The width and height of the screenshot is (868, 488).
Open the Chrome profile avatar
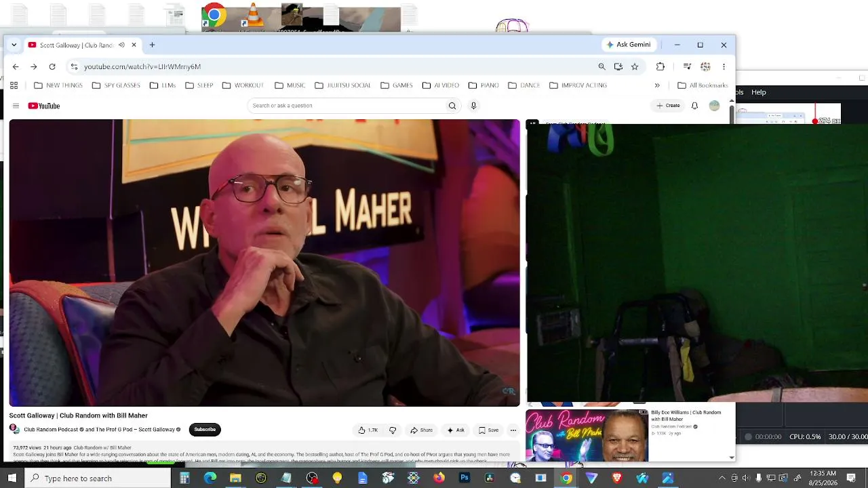point(705,66)
